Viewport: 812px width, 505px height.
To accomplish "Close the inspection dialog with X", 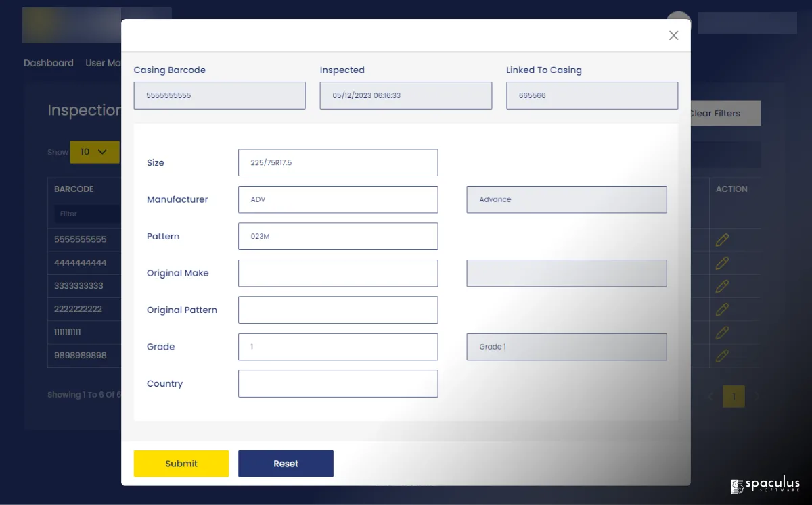I will (673, 36).
